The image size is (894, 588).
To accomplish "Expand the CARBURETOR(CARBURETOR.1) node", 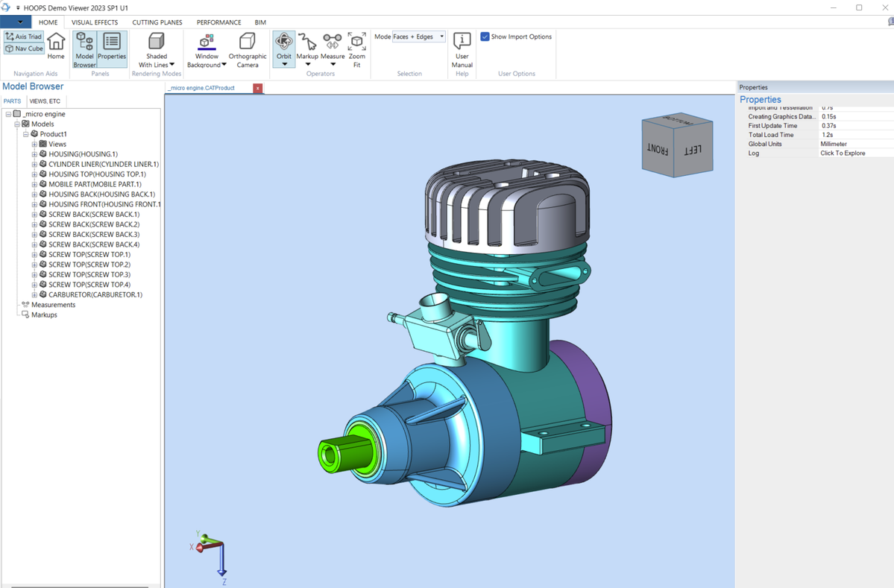I will 34,295.
